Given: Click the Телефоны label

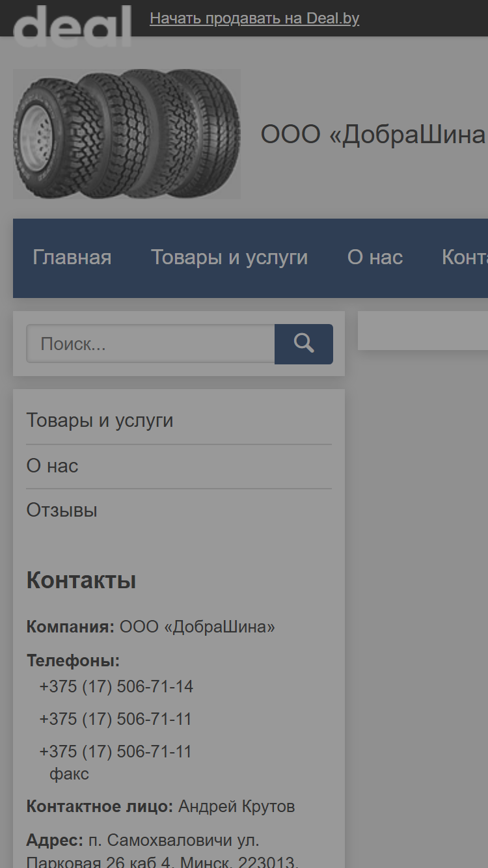Looking at the screenshot, I should 73,661.
